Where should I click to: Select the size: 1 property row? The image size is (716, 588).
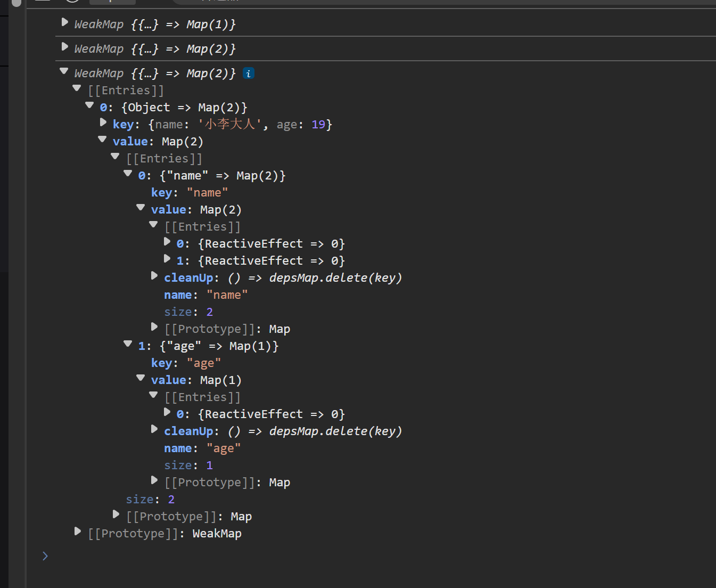coord(188,466)
